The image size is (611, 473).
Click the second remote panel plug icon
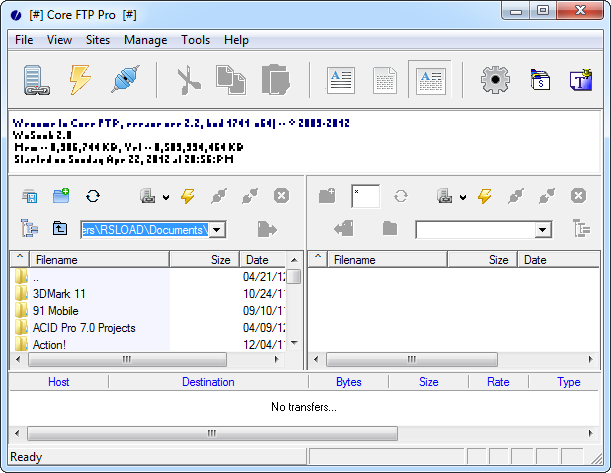coord(547,196)
